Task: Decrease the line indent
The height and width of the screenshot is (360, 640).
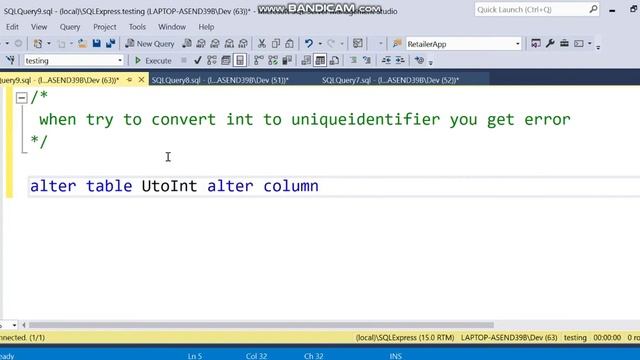Action: [x=386, y=60]
